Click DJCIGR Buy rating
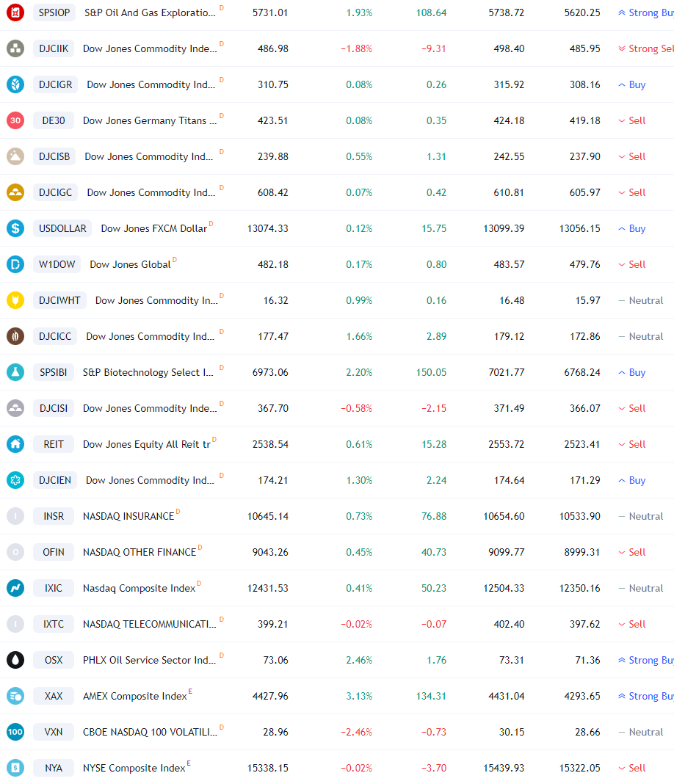The width and height of the screenshot is (674, 784). tap(632, 84)
